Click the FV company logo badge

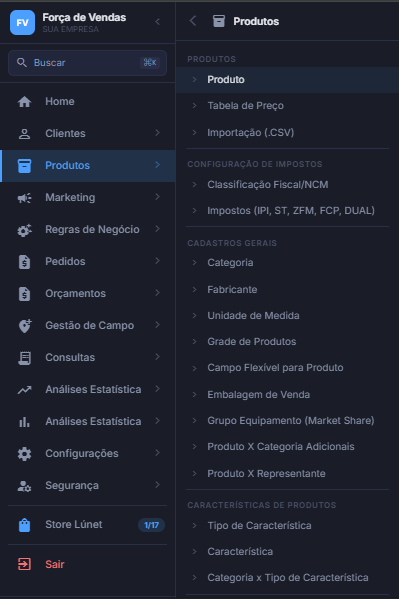click(22, 23)
